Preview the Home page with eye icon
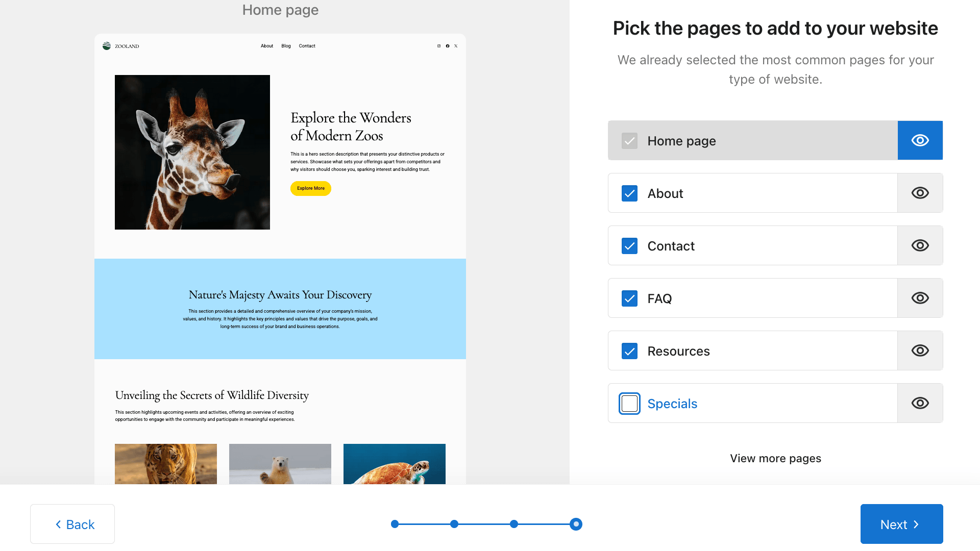 click(x=920, y=140)
